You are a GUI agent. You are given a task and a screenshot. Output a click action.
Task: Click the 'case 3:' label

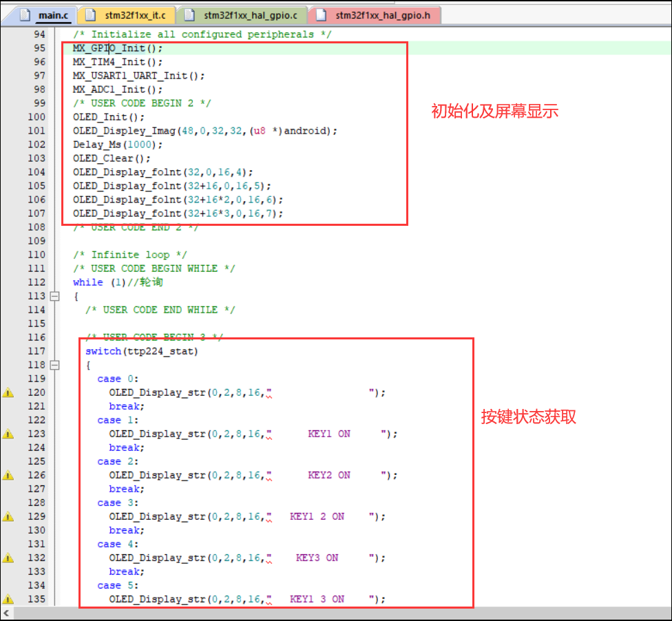coord(118,503)
